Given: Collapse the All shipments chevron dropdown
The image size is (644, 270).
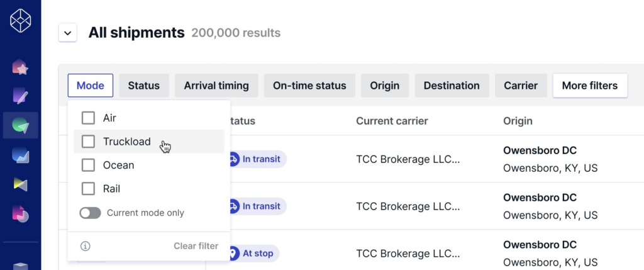Looking at the screenshot, I should click(68, 33).
